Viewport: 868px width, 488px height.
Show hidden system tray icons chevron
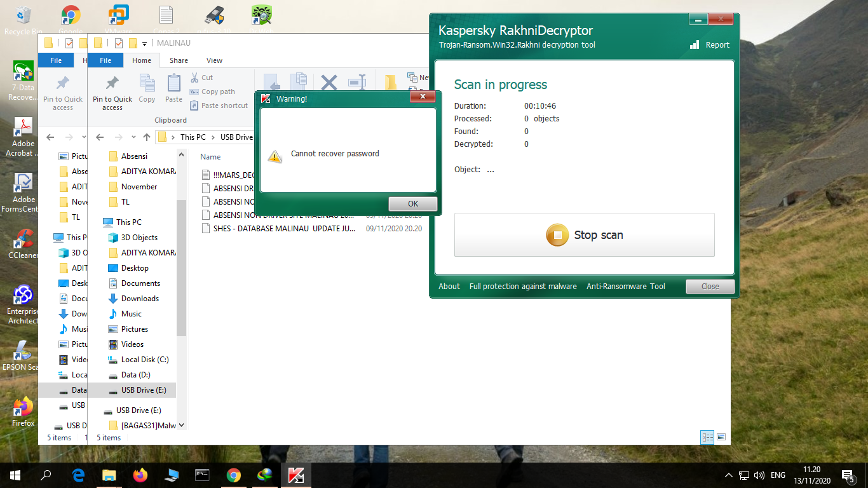729,475
